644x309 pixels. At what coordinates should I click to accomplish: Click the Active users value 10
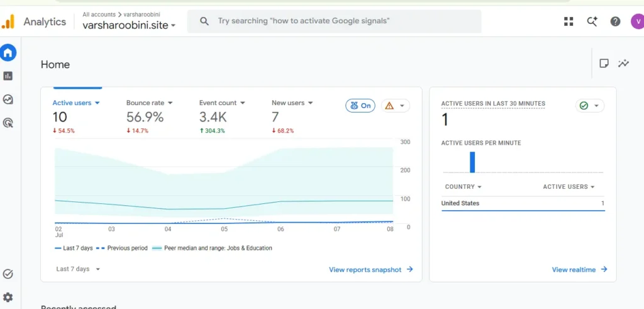60,118
